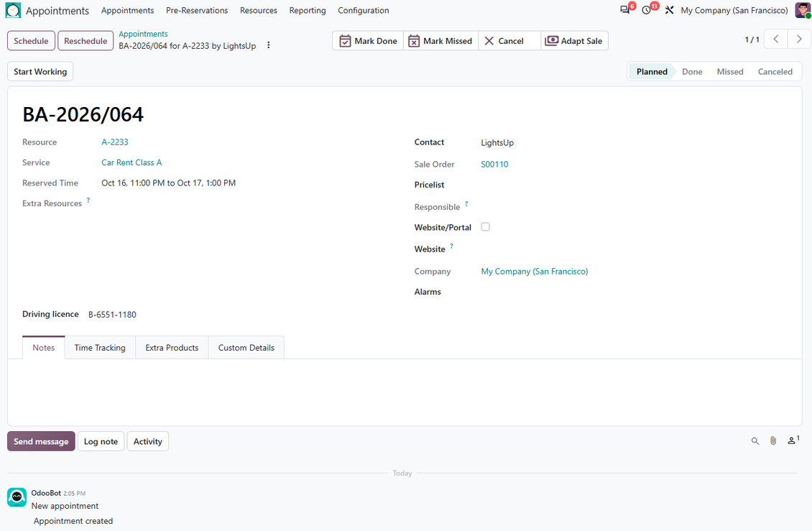Click the Alarms field label

pos(428,292)
